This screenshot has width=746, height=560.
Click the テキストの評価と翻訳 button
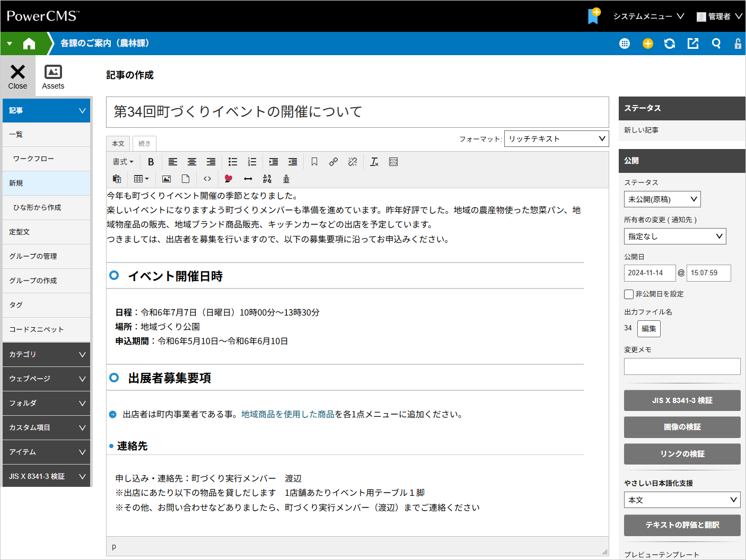click(682, 525)
